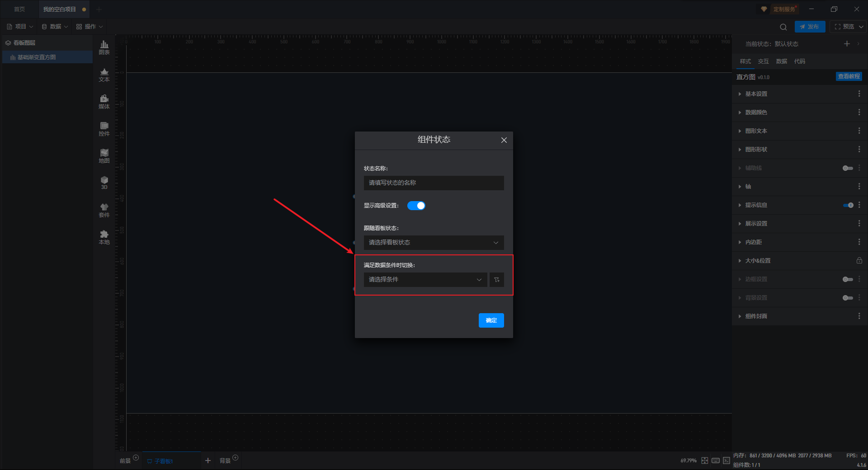
Task: Open the 图表 chart components panel
Action: point(104,47)
